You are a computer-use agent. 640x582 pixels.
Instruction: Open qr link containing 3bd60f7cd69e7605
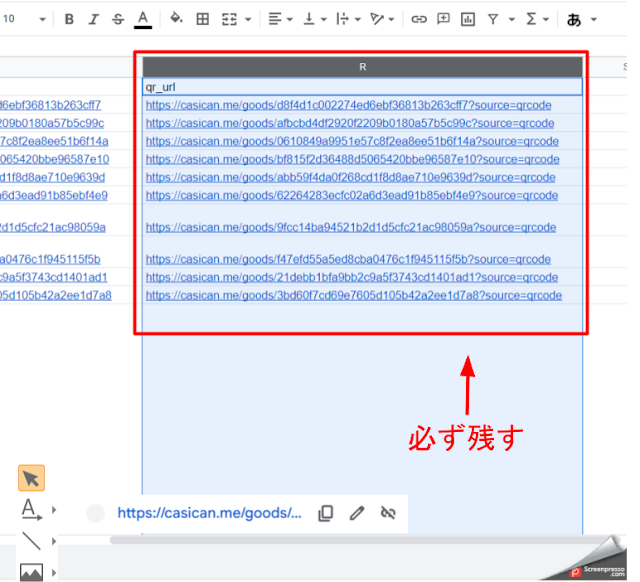(354, 295)
